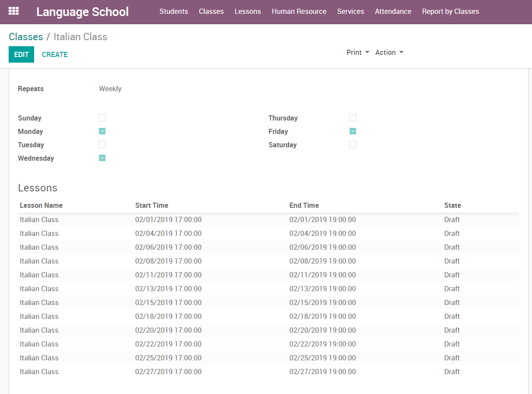The image size is (532, 394).
Task: Click the Create button
Action: pyautogui.click(x=54, y=54)
